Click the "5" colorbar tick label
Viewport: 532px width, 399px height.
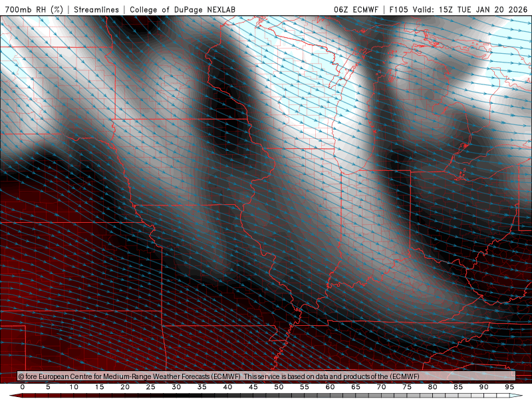48,387
